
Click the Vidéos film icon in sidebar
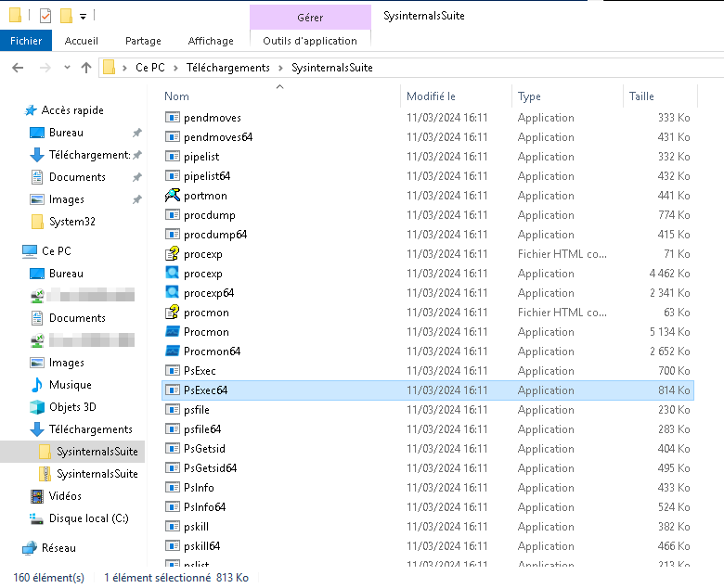click(x=37, y=496)
